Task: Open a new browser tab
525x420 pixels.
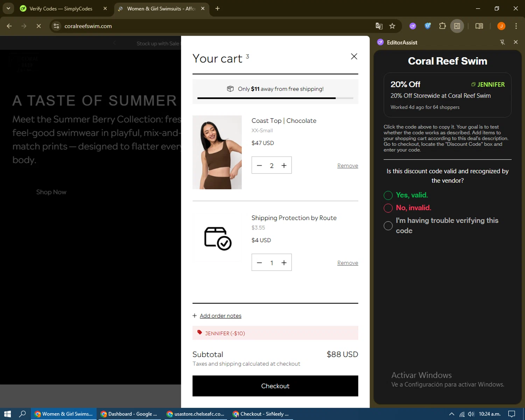Action: pyautogui.click(x=217, y=8)
